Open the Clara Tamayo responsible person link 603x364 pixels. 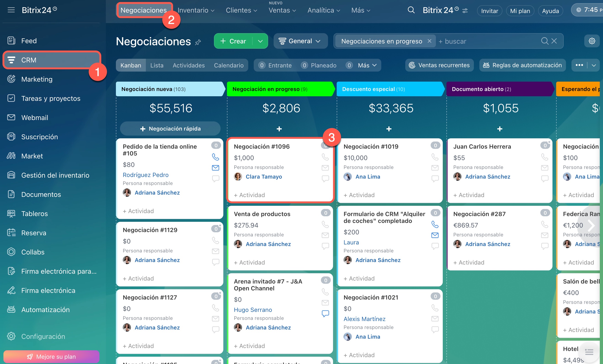tap(264, 177)
